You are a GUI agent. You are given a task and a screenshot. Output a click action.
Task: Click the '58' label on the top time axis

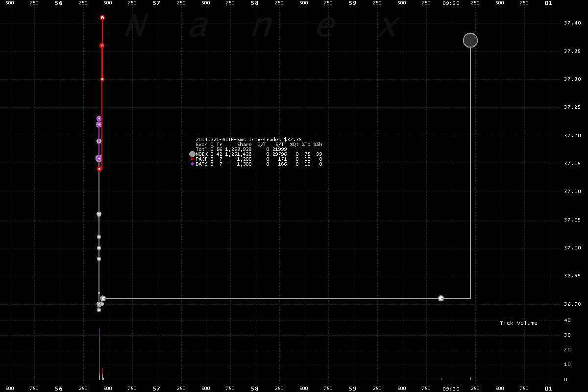(x=255, y=3)
